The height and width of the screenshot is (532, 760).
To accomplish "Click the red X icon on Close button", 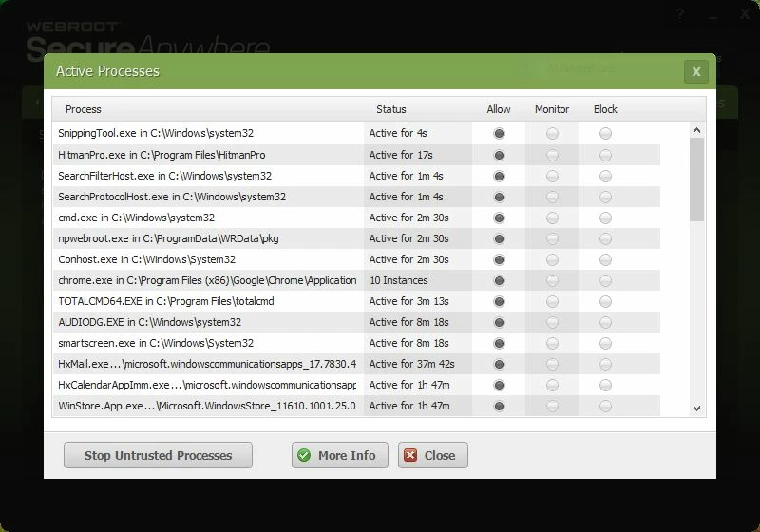I will [410, 455].
